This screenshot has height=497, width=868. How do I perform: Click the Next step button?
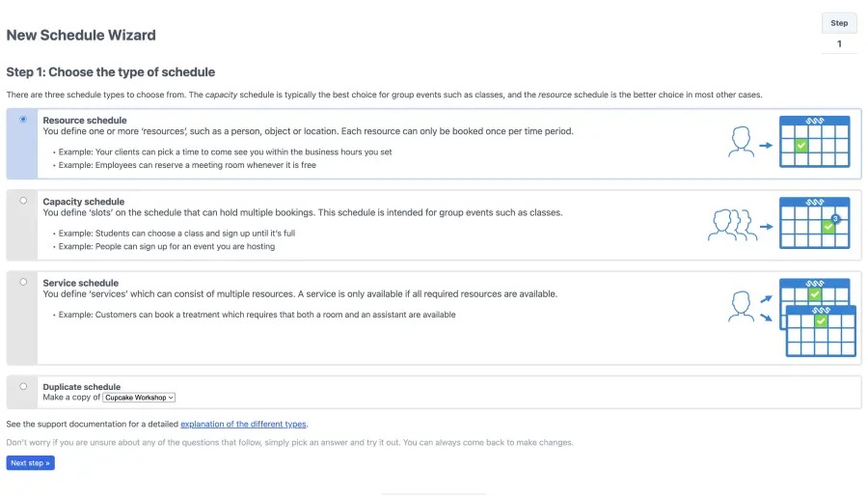click(31, 463)
